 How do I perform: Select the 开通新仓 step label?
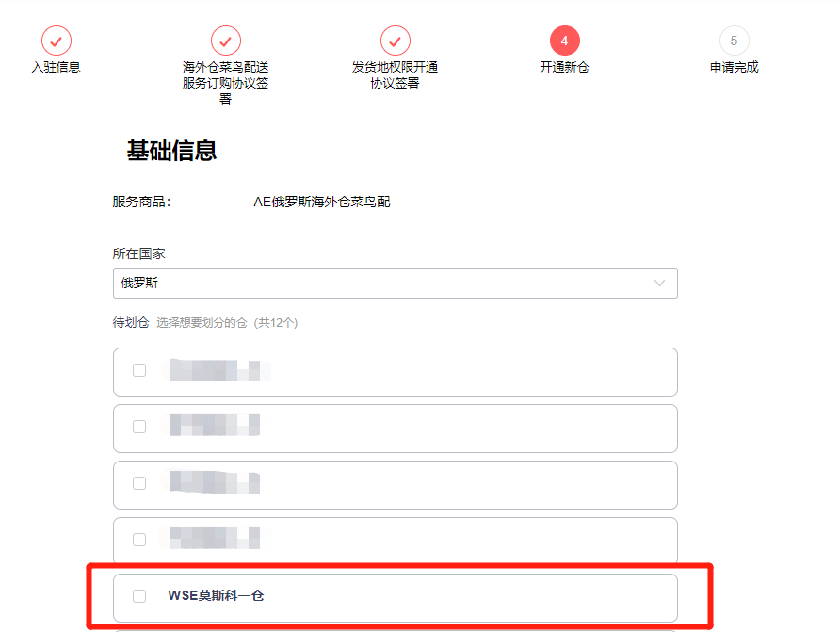[x=564, y=67]
